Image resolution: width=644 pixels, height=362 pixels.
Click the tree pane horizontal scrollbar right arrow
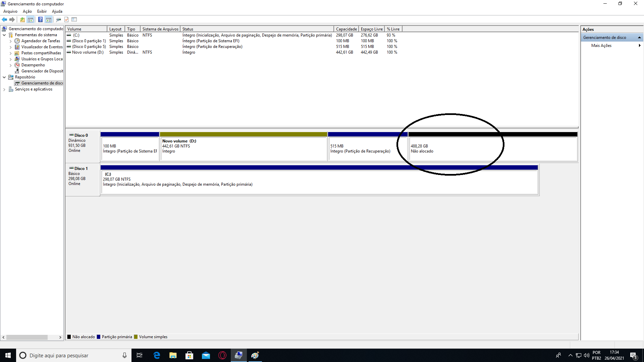(60, 337)
